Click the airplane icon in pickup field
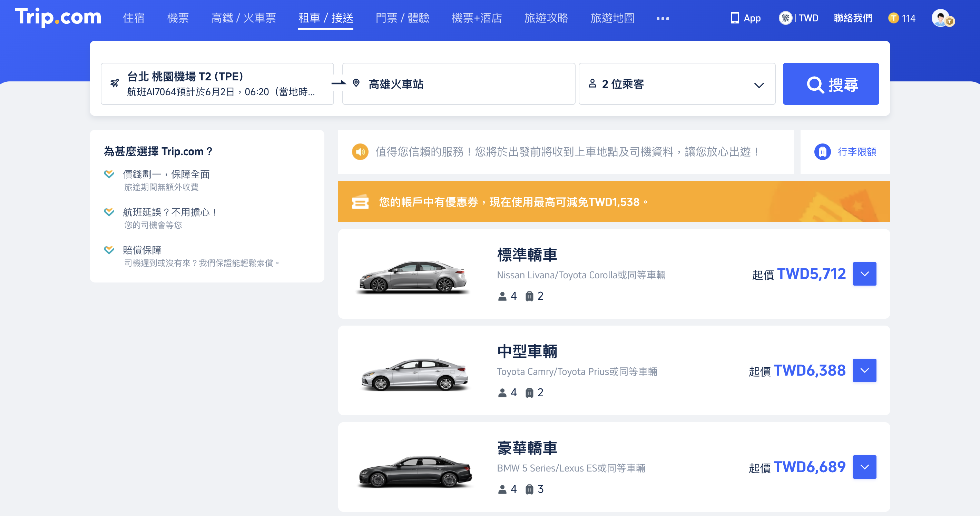Viewport: 980px width, 516px height. 115,82
